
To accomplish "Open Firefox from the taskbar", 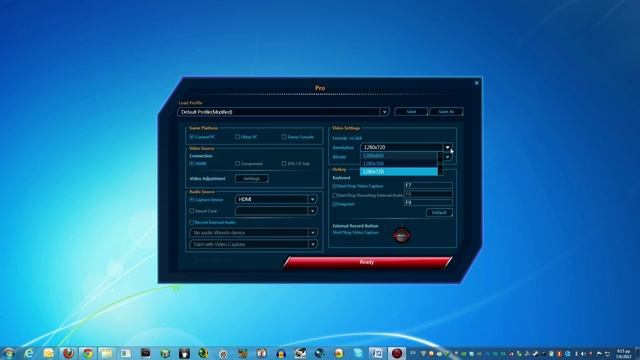I will point(68,353).
